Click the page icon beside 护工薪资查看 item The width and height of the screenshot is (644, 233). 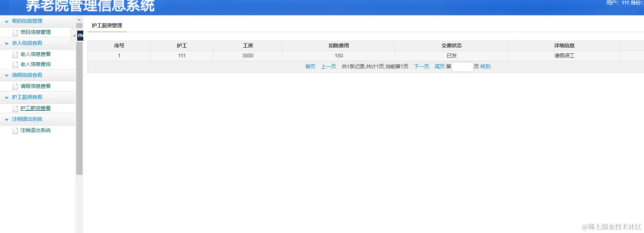(15, 108)
